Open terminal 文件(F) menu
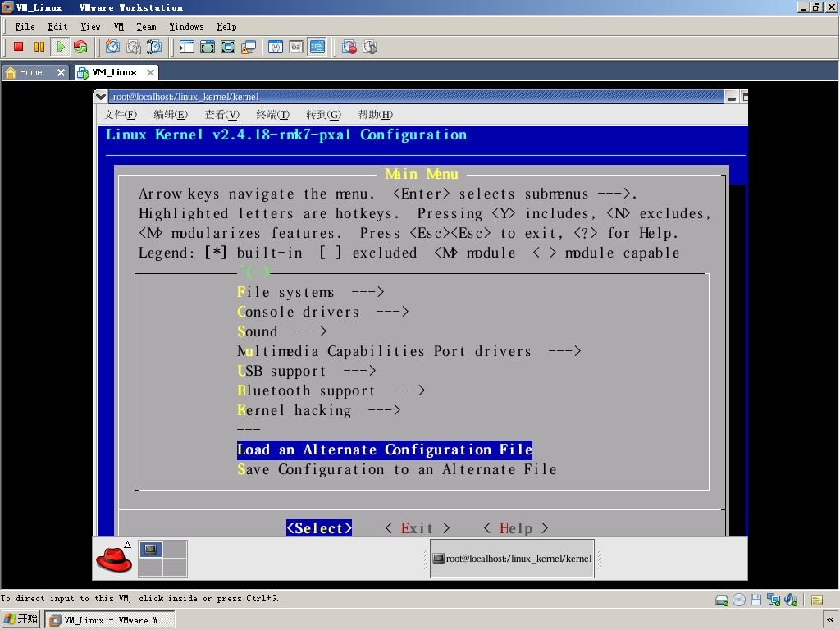This screenshot has height=630, width=840. pos(120,114)
